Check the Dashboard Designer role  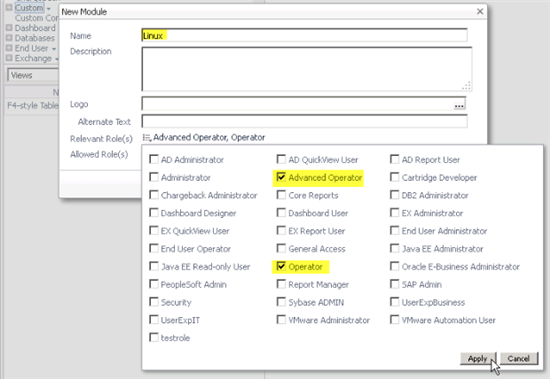[x=154, y=213]
